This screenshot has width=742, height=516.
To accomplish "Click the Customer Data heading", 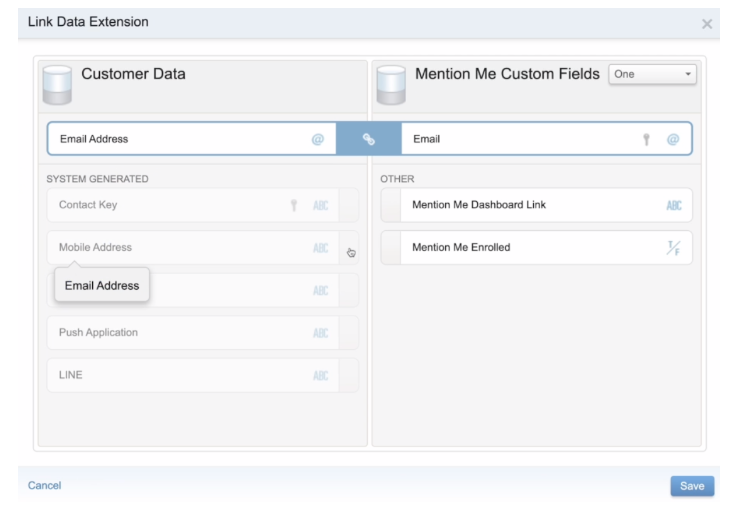I will pyautogui.click(x=133, y=74).
